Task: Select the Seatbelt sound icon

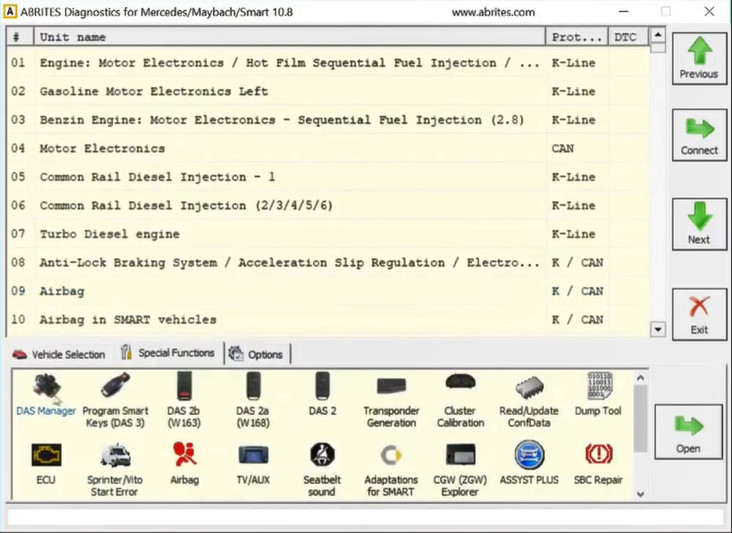Action: [322, 470]
